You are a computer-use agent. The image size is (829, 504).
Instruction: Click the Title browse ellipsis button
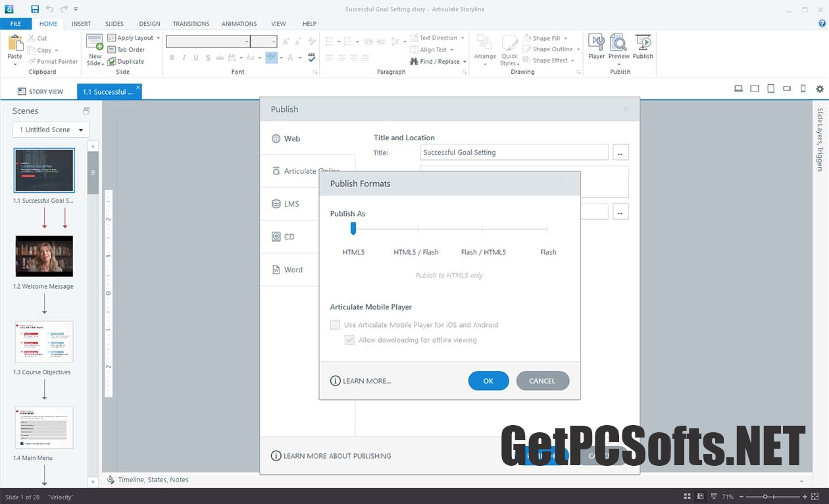[x=620, y=153]
